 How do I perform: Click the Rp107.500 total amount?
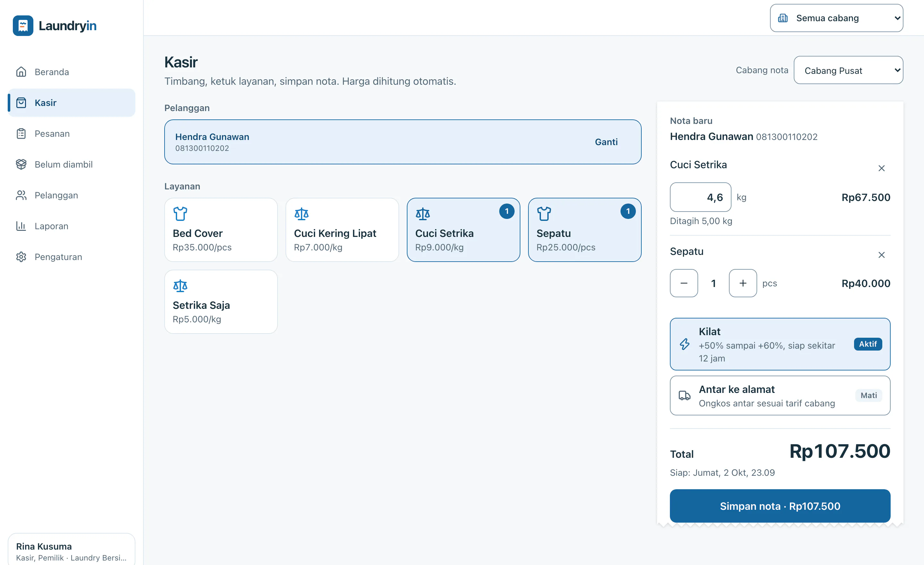point(840,451)
